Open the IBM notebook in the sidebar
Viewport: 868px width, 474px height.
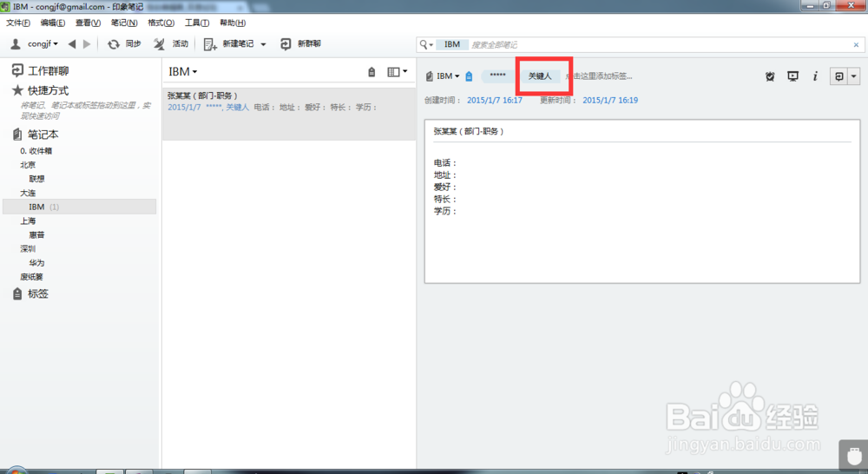[x=79, y=207]
